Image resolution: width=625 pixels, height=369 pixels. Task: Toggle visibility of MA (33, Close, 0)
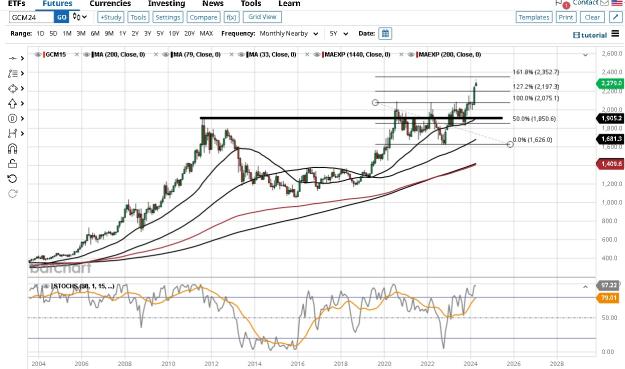click(x=241, y=55)
